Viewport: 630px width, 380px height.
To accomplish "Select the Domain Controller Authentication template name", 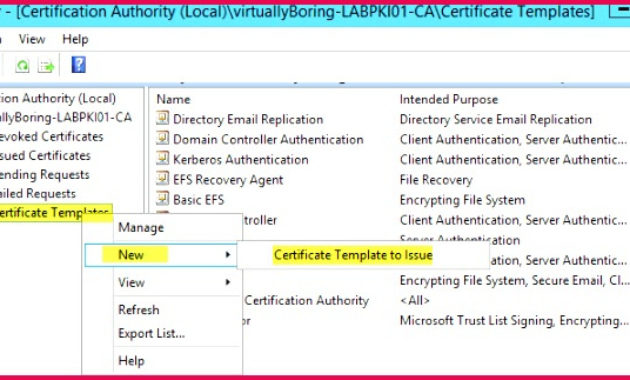I will coord(268,139).
